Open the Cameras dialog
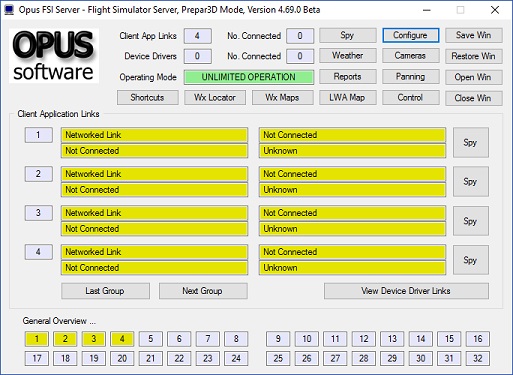The height and width of the screenshot is (375, 513). [410, 56]
